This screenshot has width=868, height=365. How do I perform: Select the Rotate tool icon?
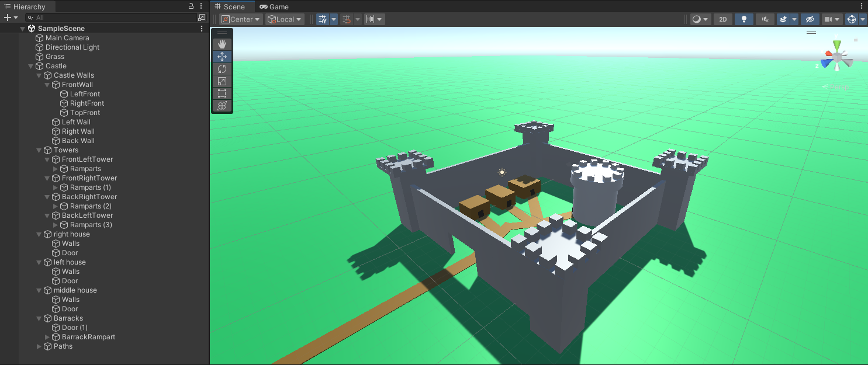tap(222, 68)
